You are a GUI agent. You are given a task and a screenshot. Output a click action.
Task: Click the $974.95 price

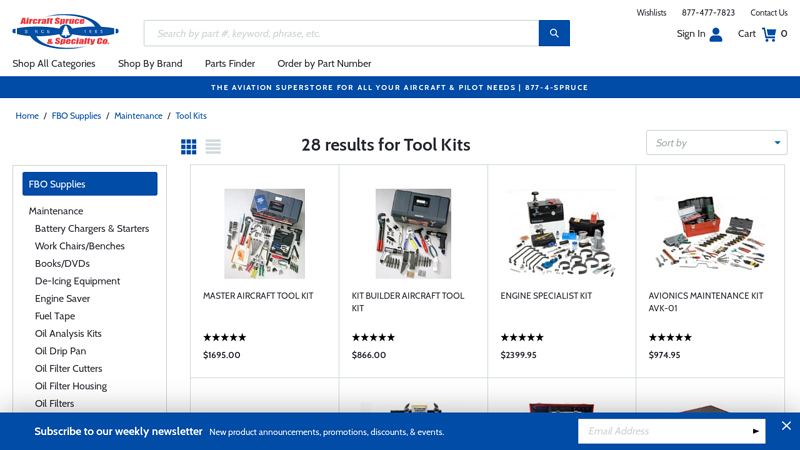664,355
